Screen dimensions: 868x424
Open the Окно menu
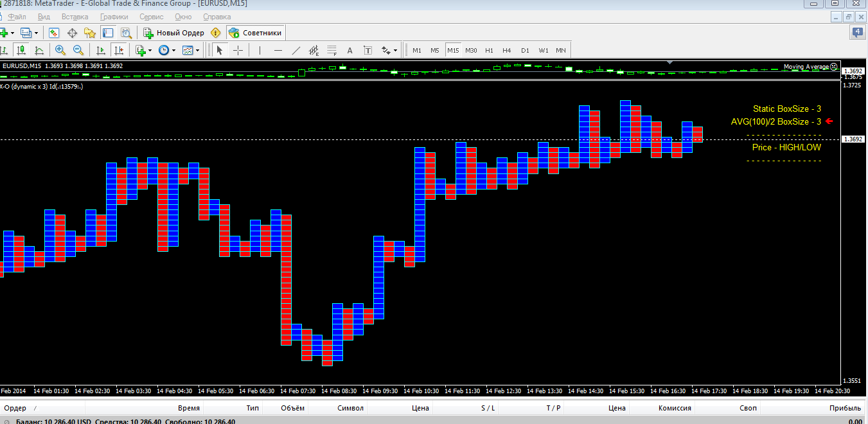point(182,17)
